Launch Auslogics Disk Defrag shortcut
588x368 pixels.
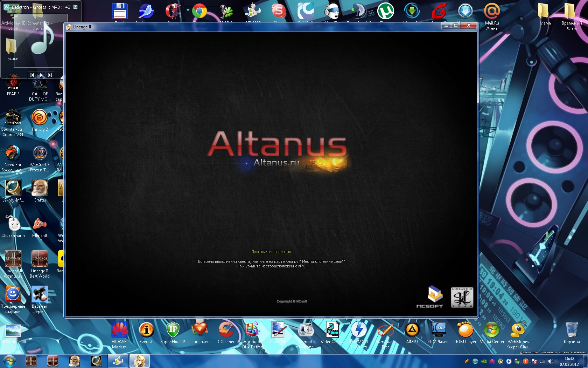click(252, 335)
